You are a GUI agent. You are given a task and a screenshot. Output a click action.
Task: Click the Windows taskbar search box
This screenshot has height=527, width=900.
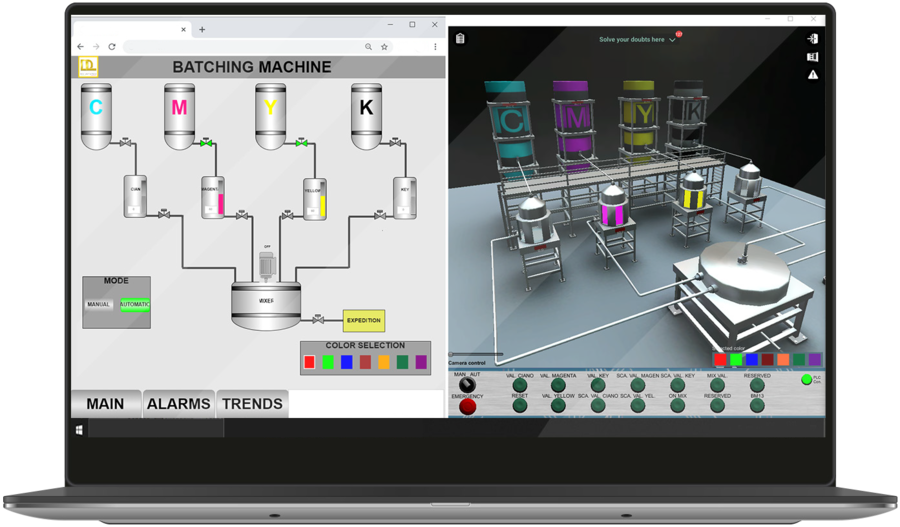click(156, 428)
